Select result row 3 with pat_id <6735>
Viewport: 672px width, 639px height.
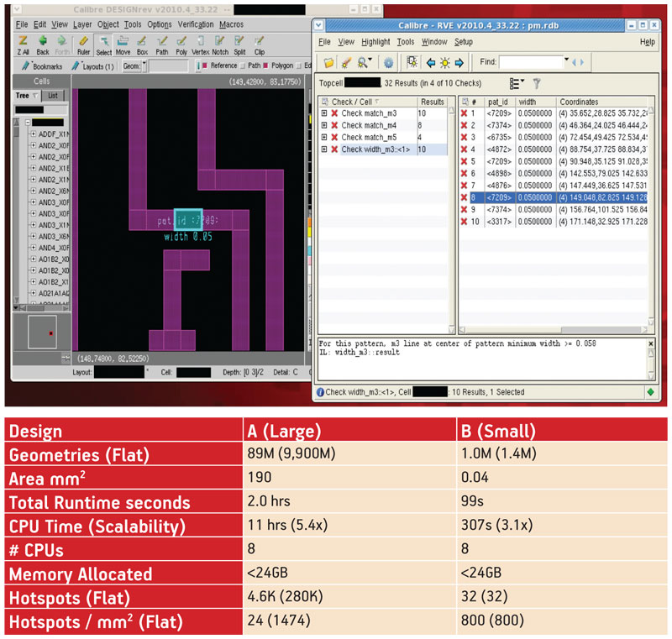[x=554, y=137]
